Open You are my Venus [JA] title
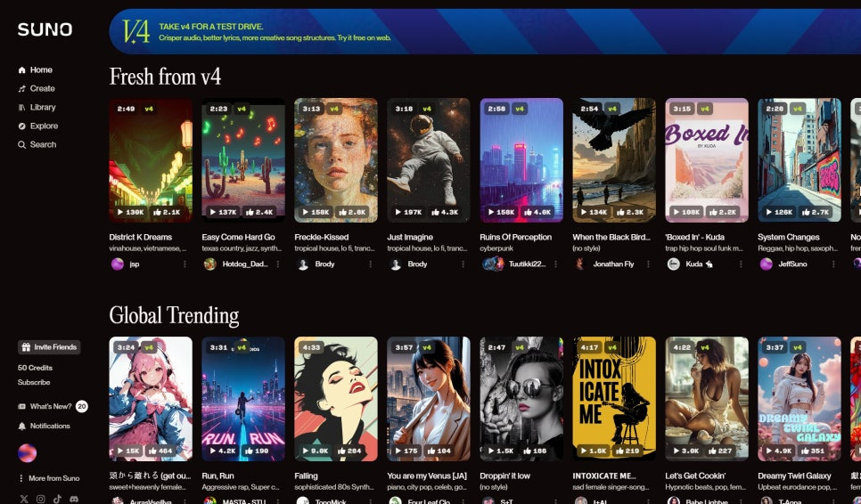Screen dimensions: 861x504 click(x=427, y=476)
